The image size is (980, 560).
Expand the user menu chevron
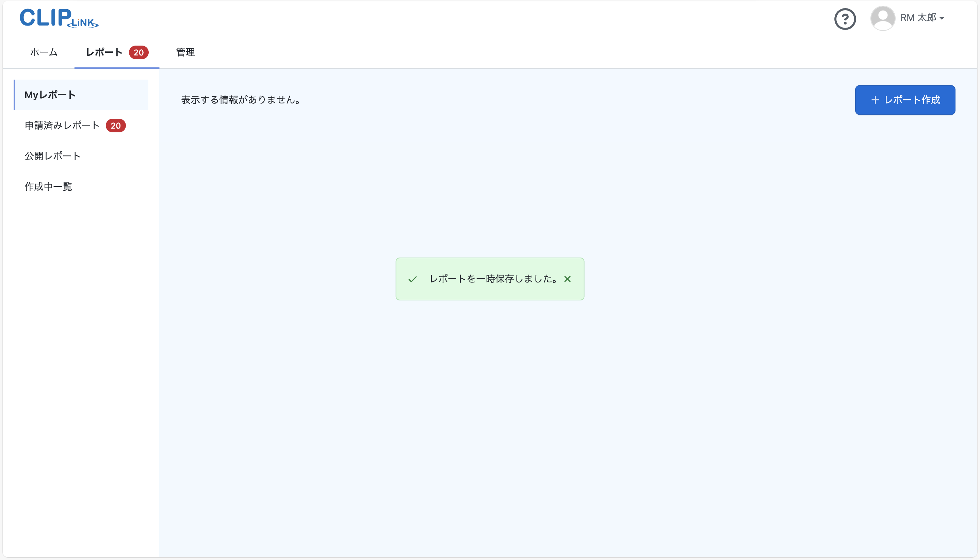point(941,18)
